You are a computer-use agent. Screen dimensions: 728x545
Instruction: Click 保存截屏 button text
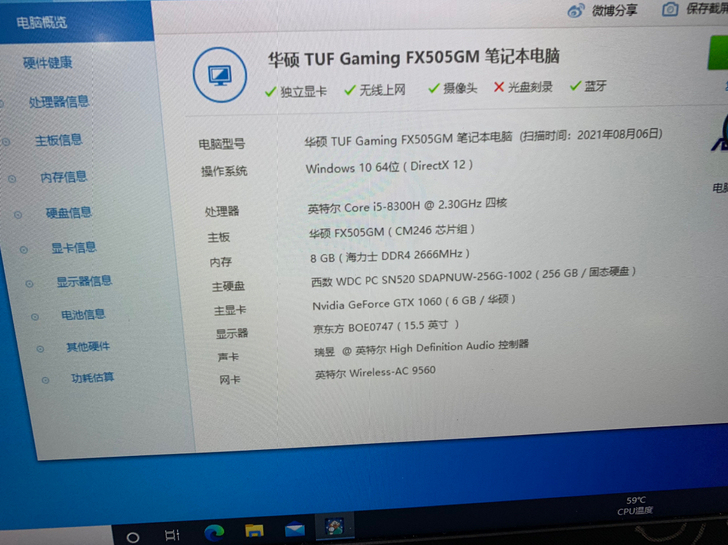[x=707, y=9]
